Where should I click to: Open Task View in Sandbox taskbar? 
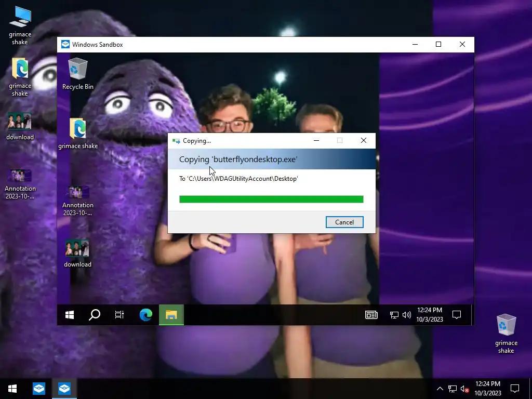point(119,315)
